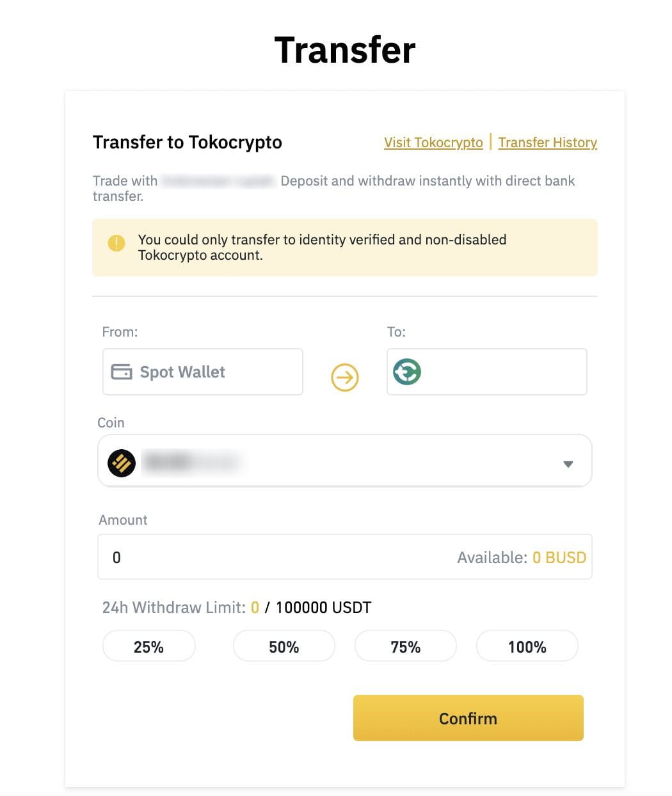Select 25% of available balance
This screenshot has height=796, width=672.
(148, 647)
